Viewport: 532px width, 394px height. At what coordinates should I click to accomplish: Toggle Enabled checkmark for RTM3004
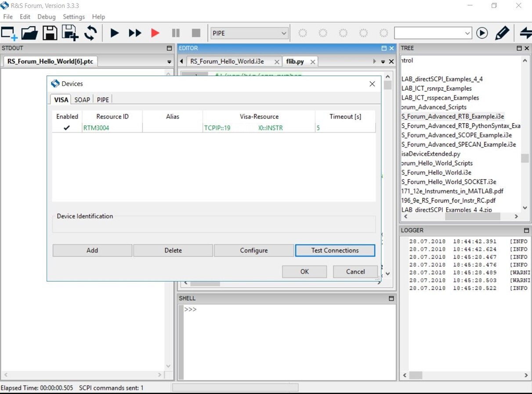point(67,128)
